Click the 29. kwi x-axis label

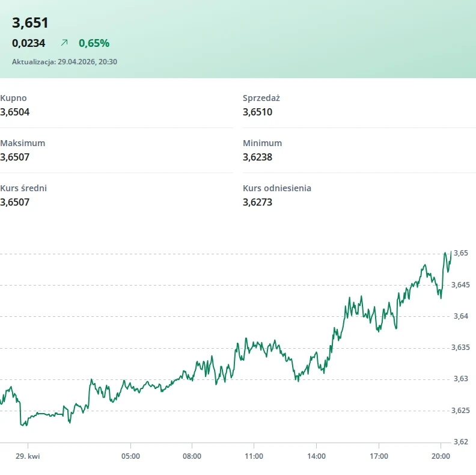[28, 456]
